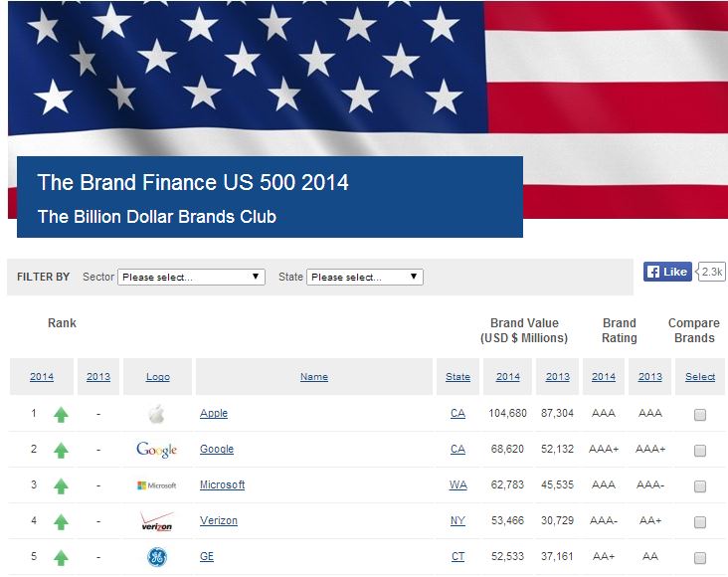Tick the compare checkbox for Apple
The height and width of the screenshot is (577, 728).
[700, 415]
